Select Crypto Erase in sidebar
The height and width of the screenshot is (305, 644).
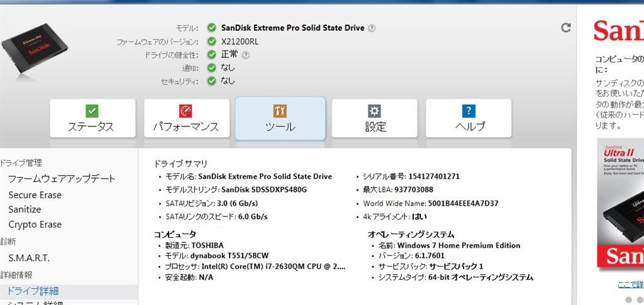click(x=35, y=225)
